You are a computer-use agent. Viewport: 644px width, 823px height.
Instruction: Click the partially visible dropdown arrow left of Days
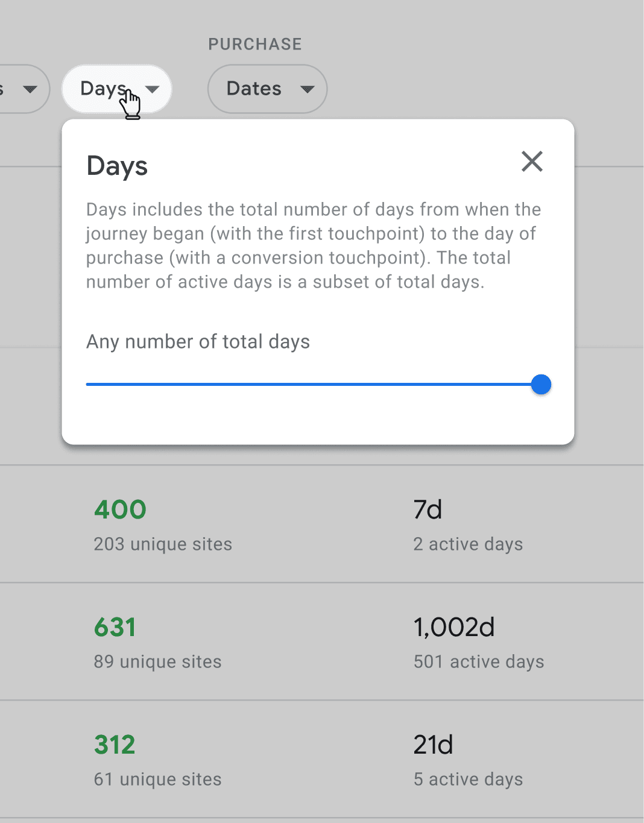29,89
